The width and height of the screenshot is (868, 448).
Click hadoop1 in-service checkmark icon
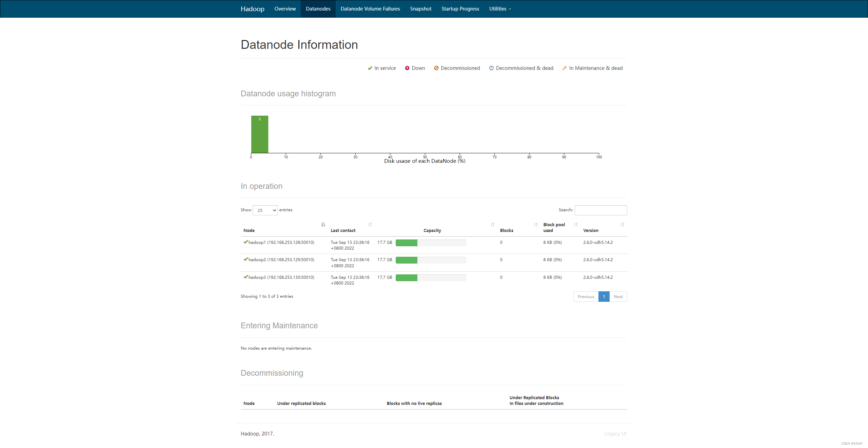coord(245,242)
